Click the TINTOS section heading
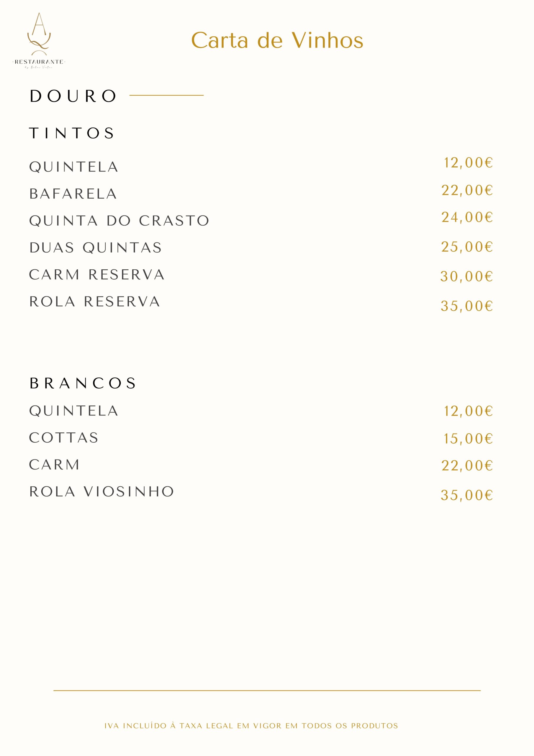 72,133
